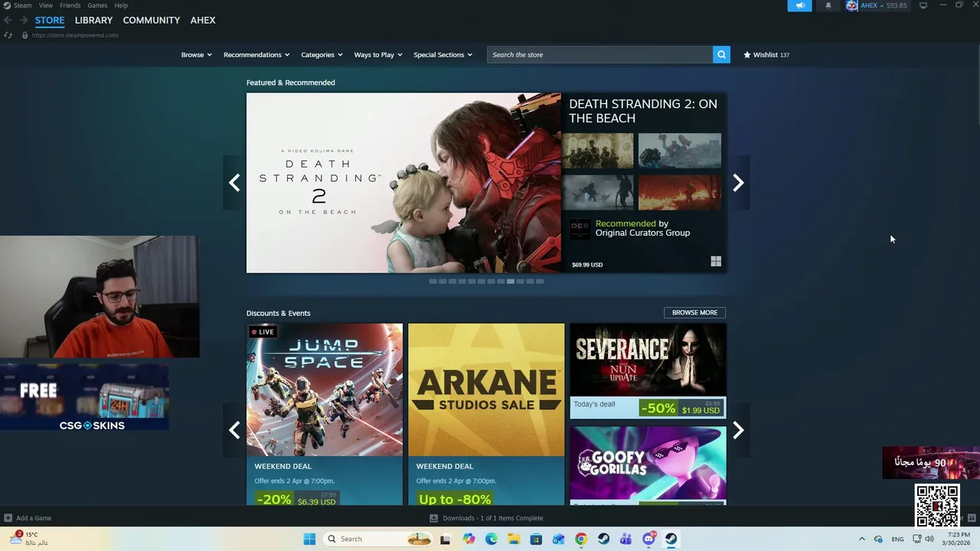Open the Jump Space weekend deal card
Image resolution: width=980 pixels, height=551 pixels.
click(x=325, y=414)
